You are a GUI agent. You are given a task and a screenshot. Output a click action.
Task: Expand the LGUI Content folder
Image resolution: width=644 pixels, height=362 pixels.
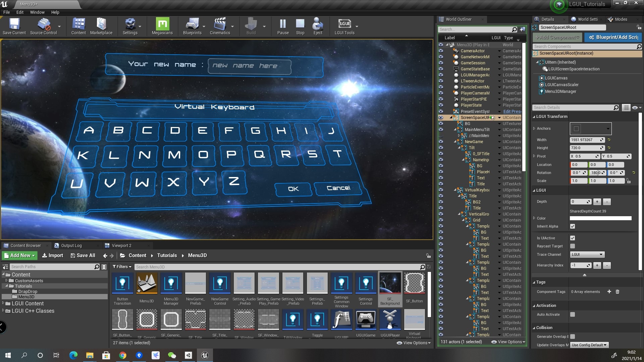pos(3,303)
